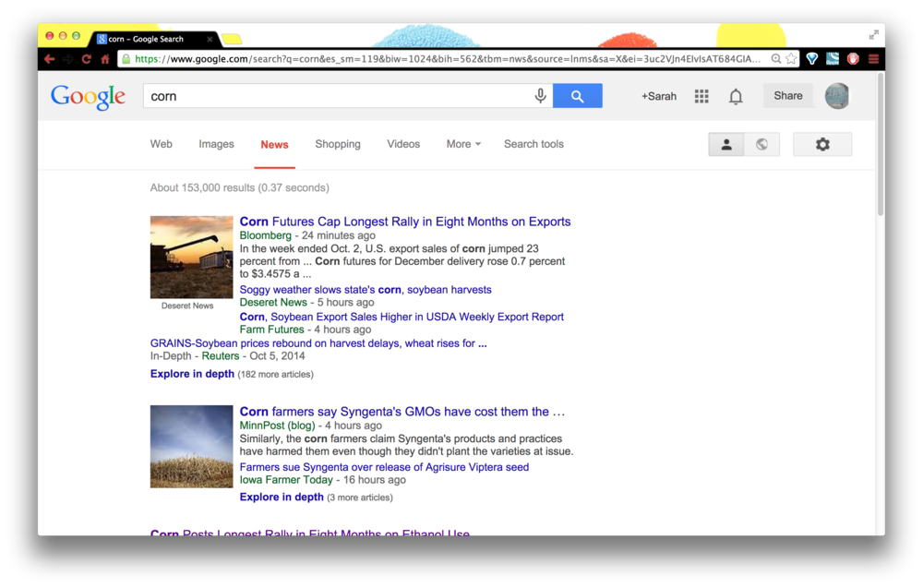Open the red circular extension icon
Viewport: 923px width, 588px height.
tap(853, 59)
